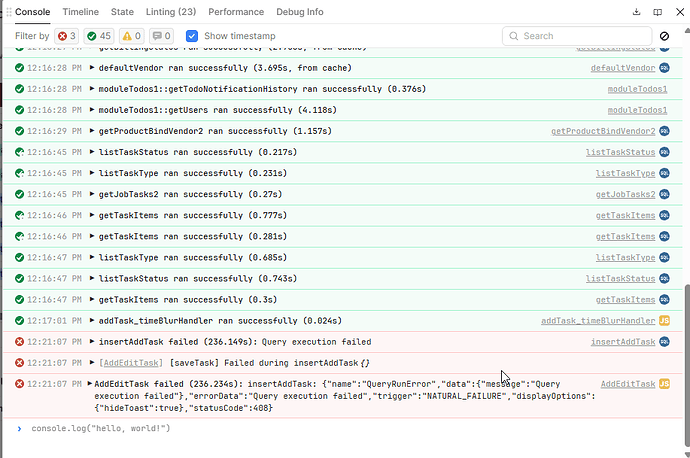Click the resource icon in getTaskItems 0.3s row
Image resolution: width=690 pixels, height=458 pixels.
(664, 300)
